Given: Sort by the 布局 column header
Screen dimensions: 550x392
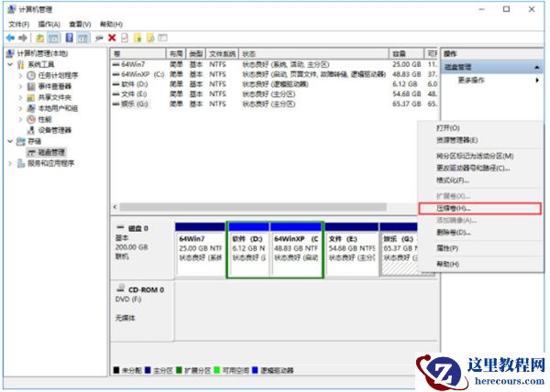Looking at the screenshot, I should pos(176,54).
